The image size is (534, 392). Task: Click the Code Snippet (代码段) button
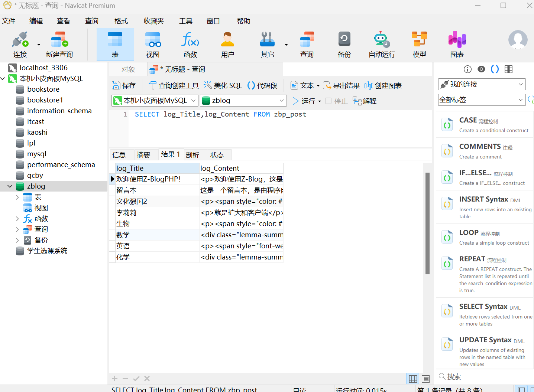pos(262,86)
